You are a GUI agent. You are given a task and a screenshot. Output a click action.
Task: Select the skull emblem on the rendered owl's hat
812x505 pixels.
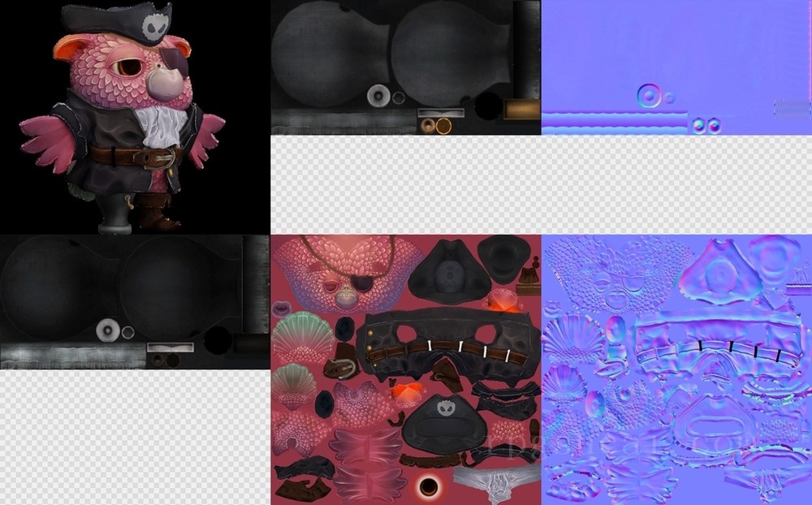coord(154,28)
